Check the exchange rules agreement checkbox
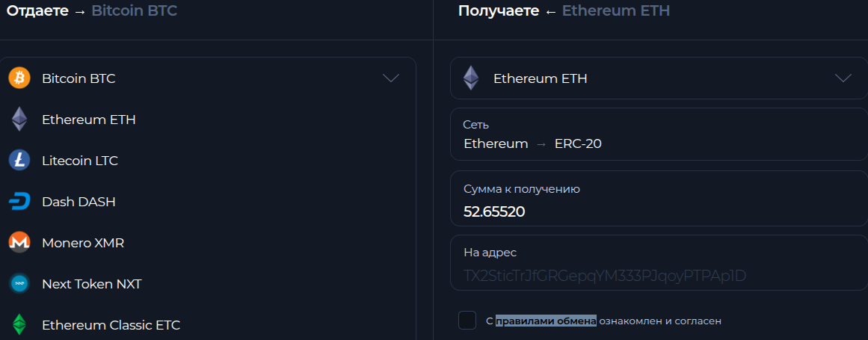Screen dimensions: 868x340 tap(467, 320)
